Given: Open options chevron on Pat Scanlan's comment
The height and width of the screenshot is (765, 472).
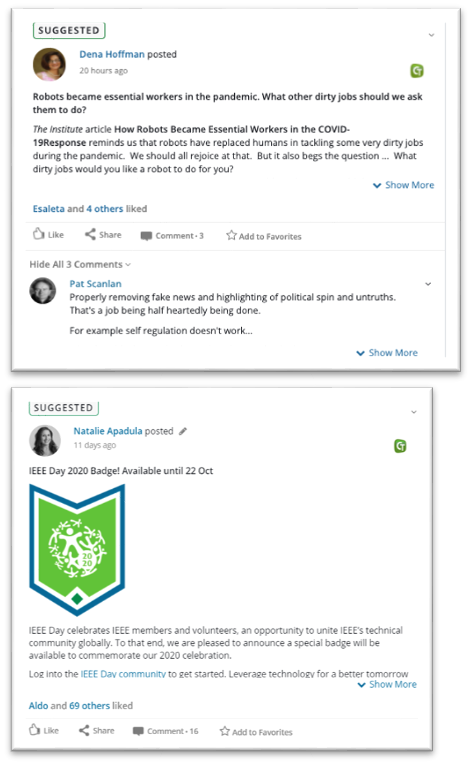Looking at the screenshot, I should point(428,284).
